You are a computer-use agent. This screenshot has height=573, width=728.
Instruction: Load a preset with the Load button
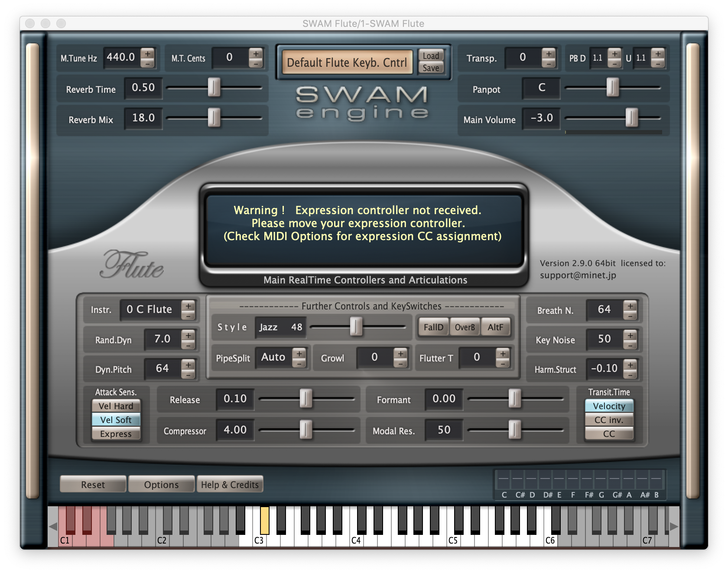(x=431, y=55)
